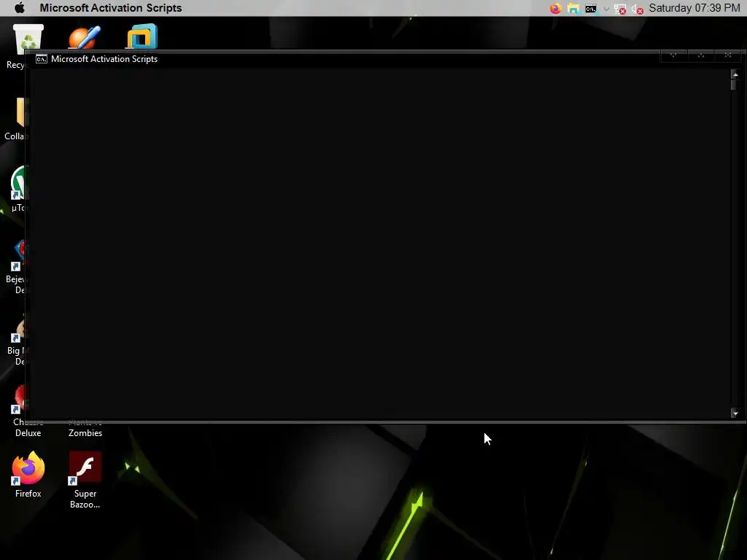Click the Firefox icon in menu bar tray
The width and height of the screenshot is (747, 560).
click(x=555, y=8)
